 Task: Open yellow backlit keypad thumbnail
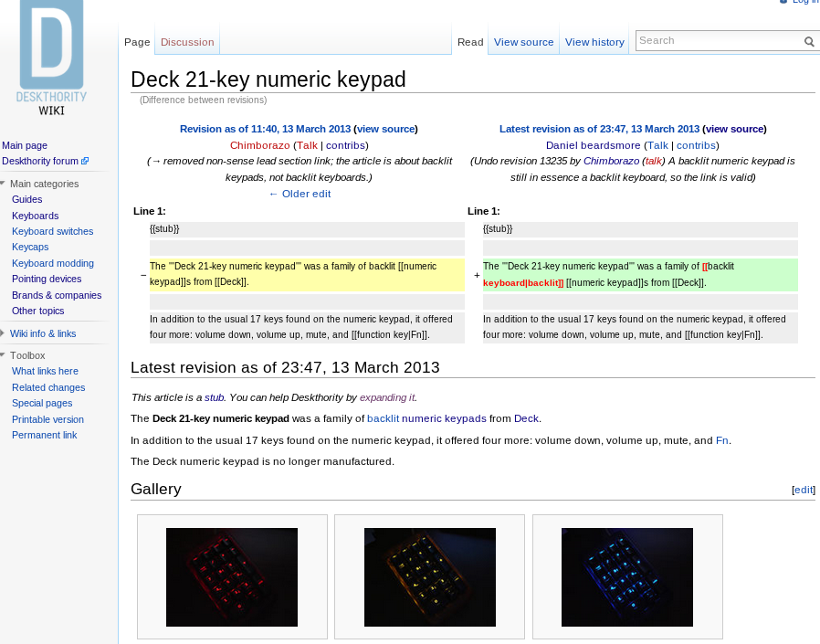point(430,577)
